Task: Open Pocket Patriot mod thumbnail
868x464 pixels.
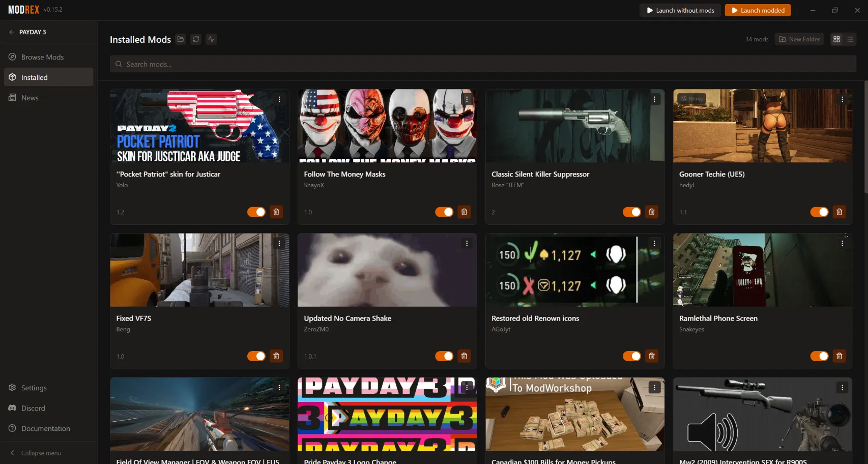Action: point(199,126)
